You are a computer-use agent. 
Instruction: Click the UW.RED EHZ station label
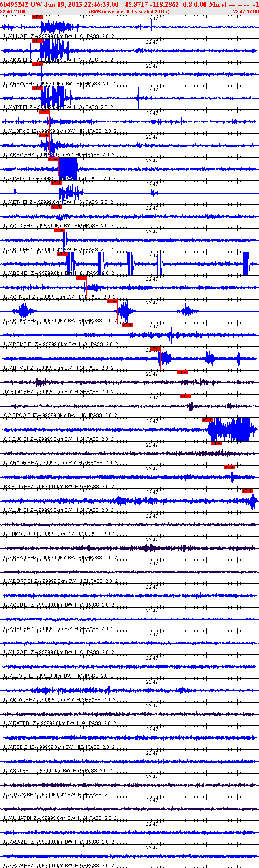click(x=19, y=747)
